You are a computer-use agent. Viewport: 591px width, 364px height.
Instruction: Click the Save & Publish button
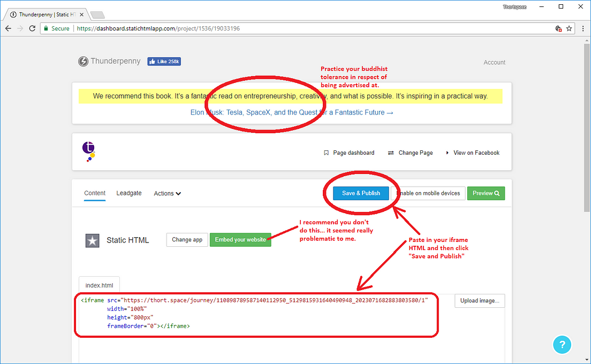pyautogui.click(x=361, y=193)
